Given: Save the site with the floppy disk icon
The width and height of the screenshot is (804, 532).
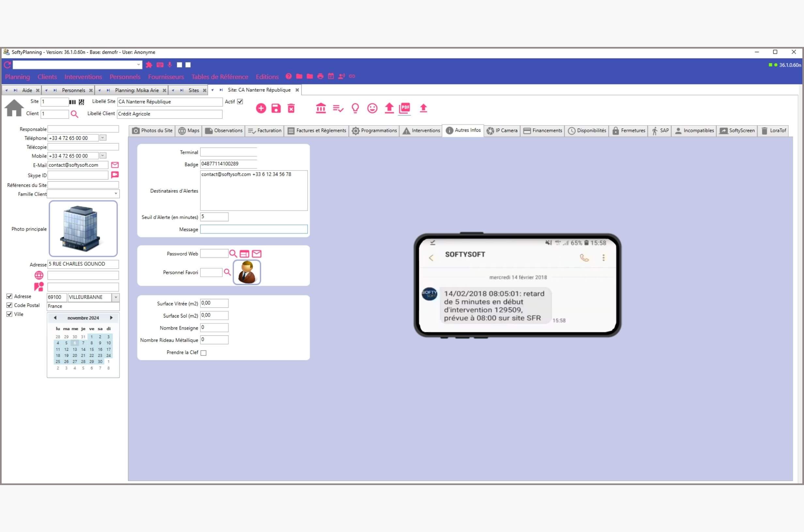Looking at the screenshot, I should 276,108.
